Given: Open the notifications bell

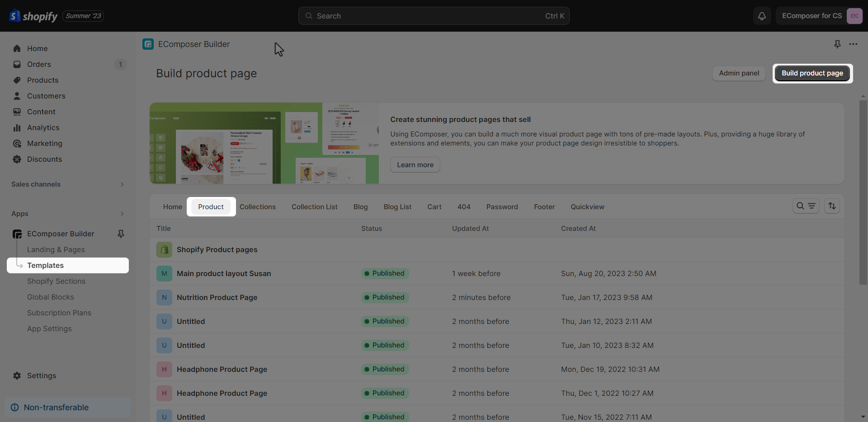Looking at the screenshot, I should point(762,16).
